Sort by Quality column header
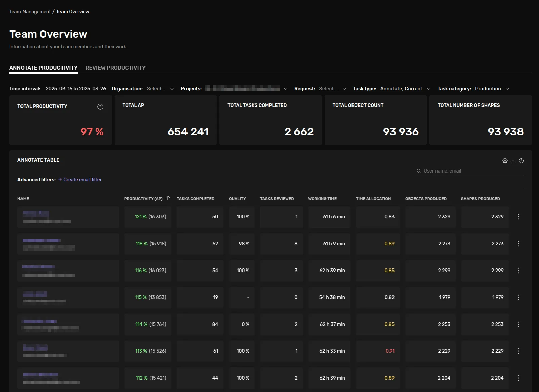This screenshot has height=392, width=539. (237, 199)
